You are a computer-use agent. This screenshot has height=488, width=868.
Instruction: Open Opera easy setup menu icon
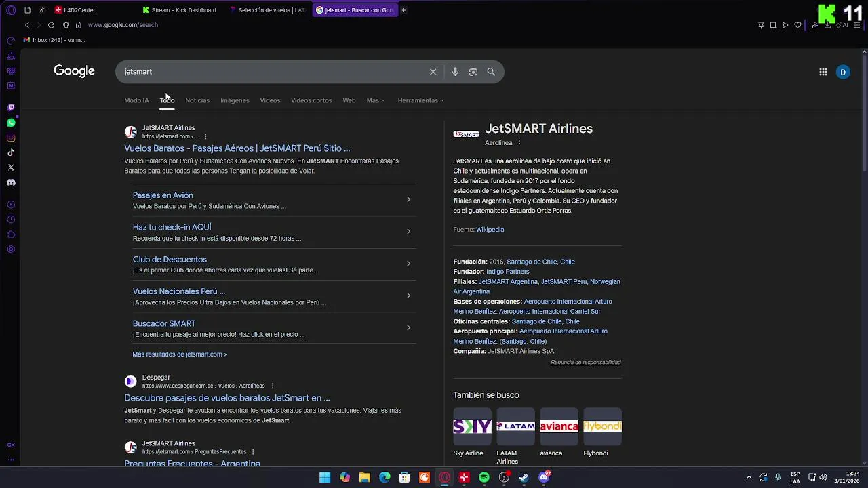[857, 25]
